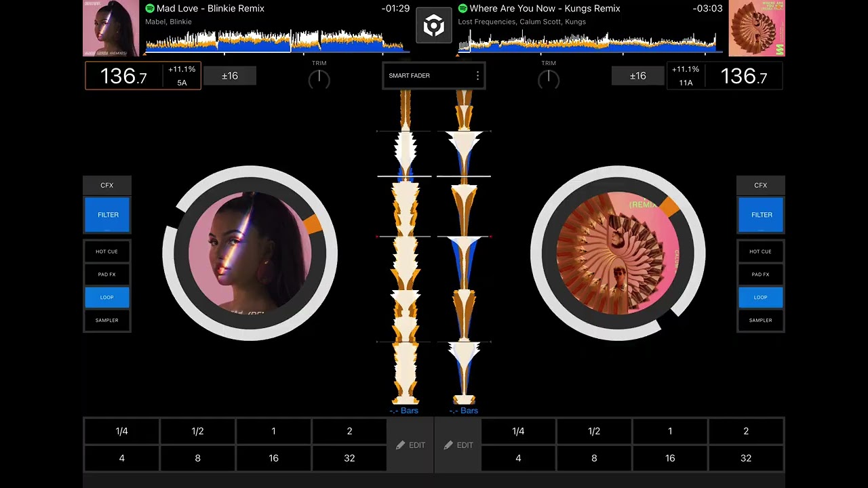Select LOOP pad mode on right deck
Image resolution: width=868 pixels, height=488 pixels.
(761, 298)
